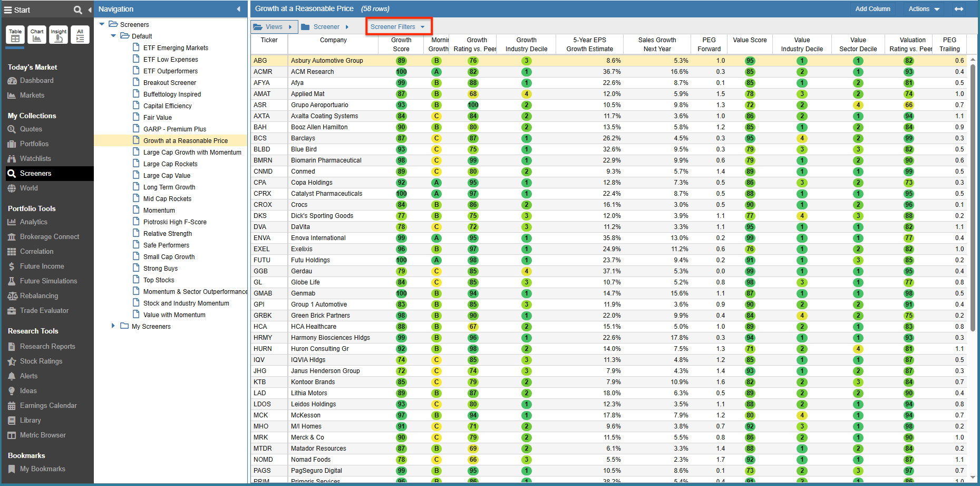Viewport: 980px width, 486px height.
Task: Select Buffettology Inspired screener
Action: point(172,94)
